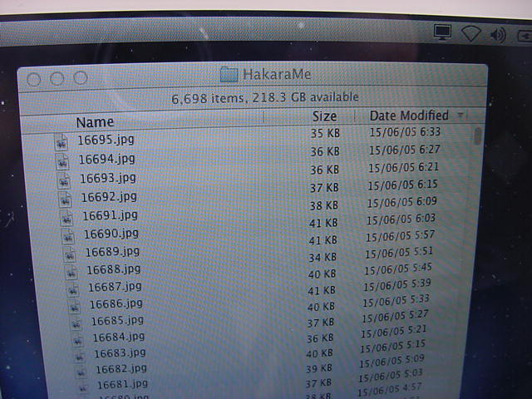Click the file icon of 16688.jpg
Image resolution: width=532 pixels, height=399 pixels.
coord(71,272)
